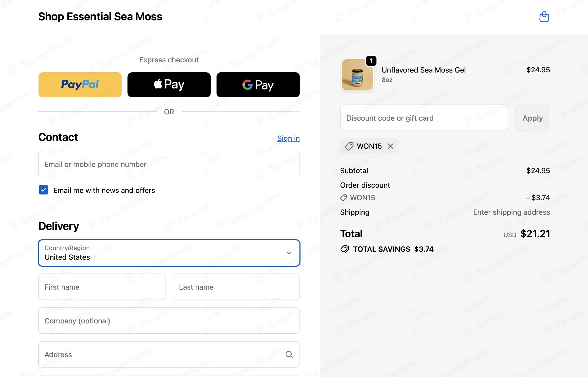Image resolution: width=588 pixels, height=377 pixels.
Task: Pay with PayPal express checkout
Action: (x=80, y=85)
